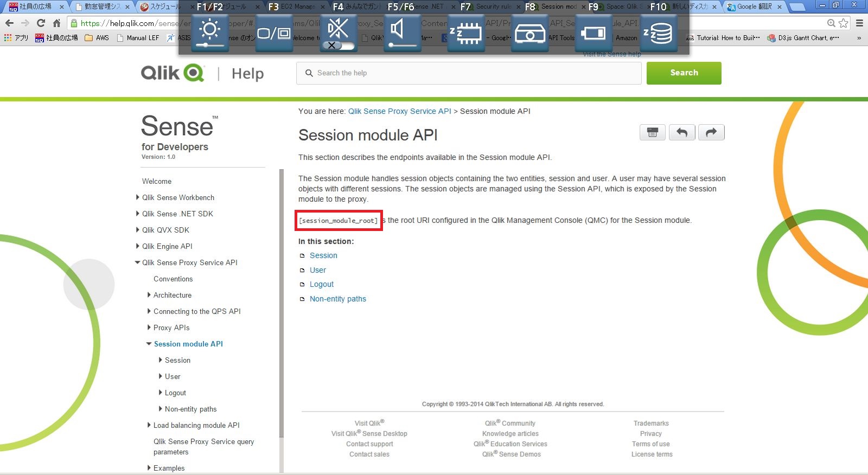
Task: Click the F9 battery icon
Action: (593, 34)
